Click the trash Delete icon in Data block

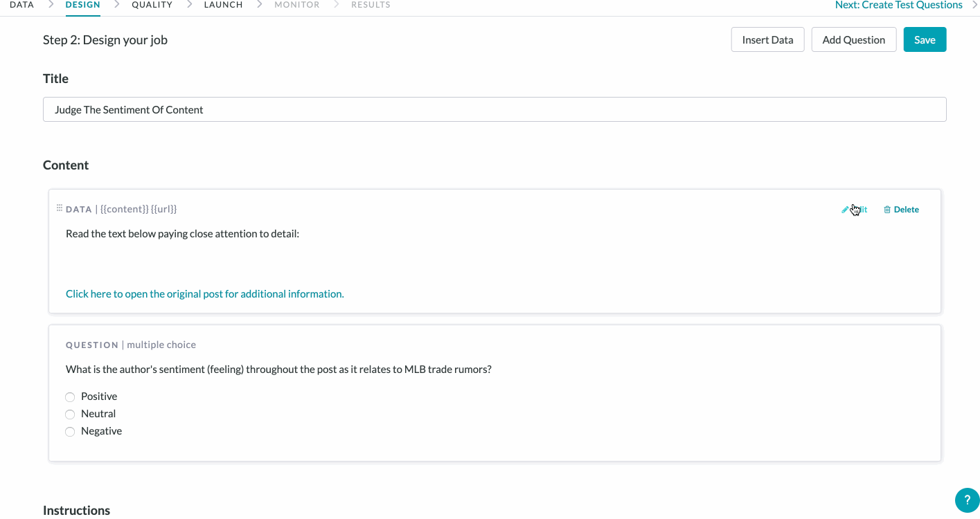pos(887,210)
